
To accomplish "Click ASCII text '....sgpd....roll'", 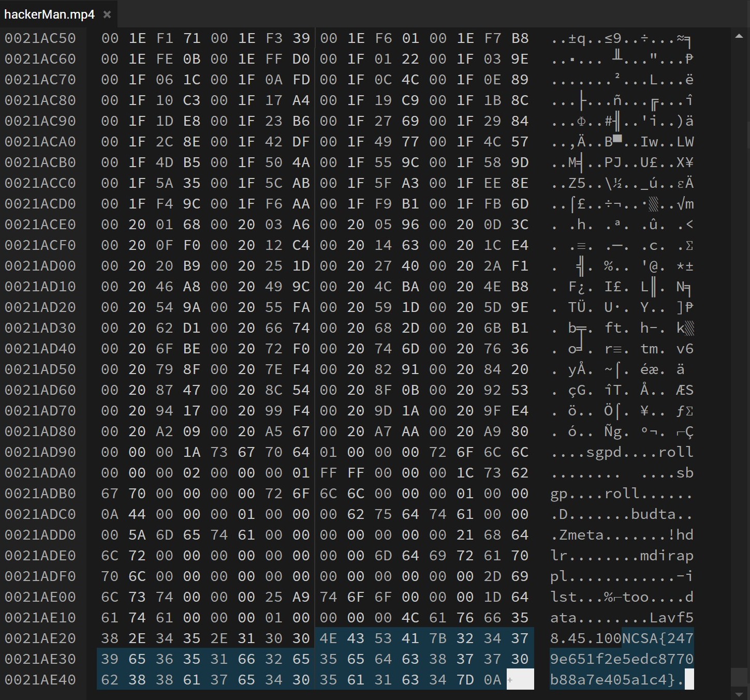I will 622,452.
